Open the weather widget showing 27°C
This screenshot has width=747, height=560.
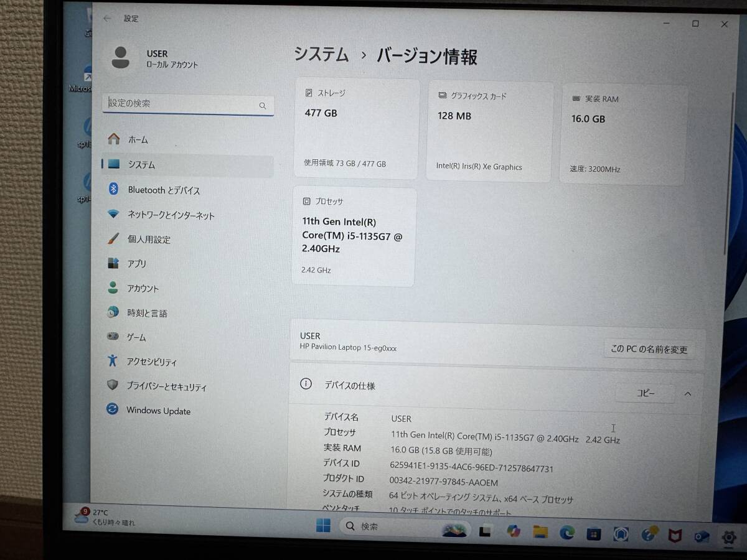coord(105,516)
